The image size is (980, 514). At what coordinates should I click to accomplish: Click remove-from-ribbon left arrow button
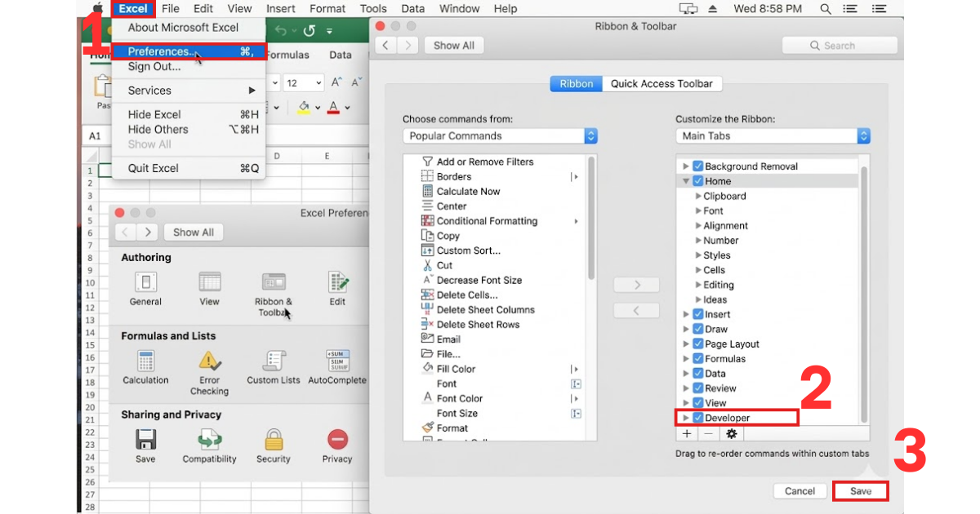point(636,310)
